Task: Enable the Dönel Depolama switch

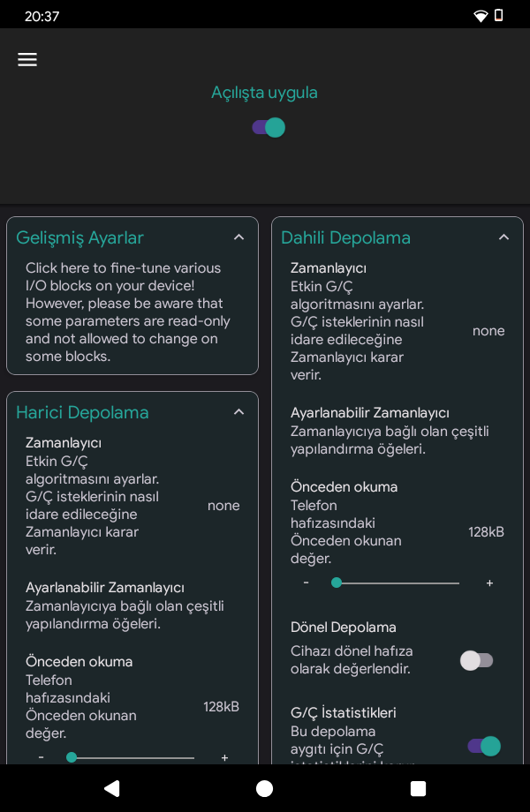Action: [477, 660]
